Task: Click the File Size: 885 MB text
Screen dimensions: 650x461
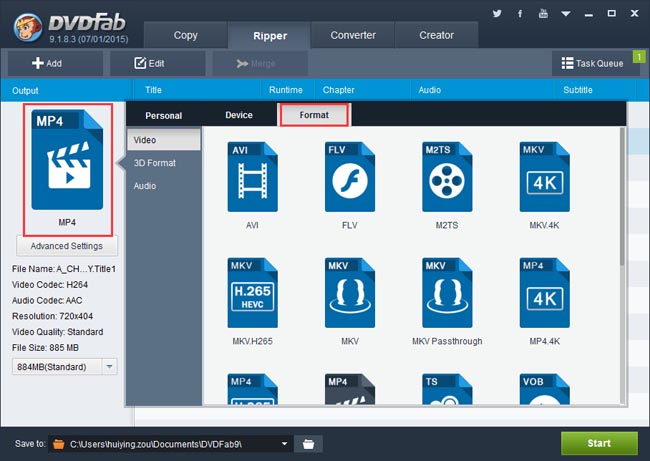Action: pyautogui.click(x=45, y=348)
